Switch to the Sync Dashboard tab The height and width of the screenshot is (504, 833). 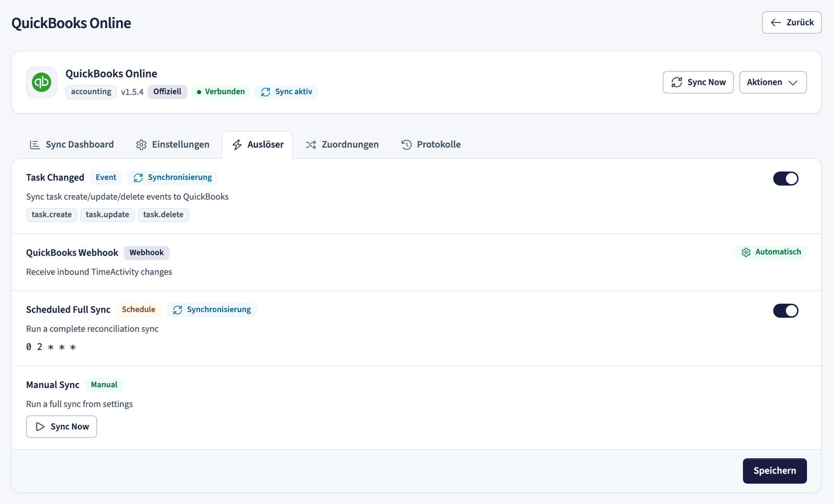coord(71,145)
